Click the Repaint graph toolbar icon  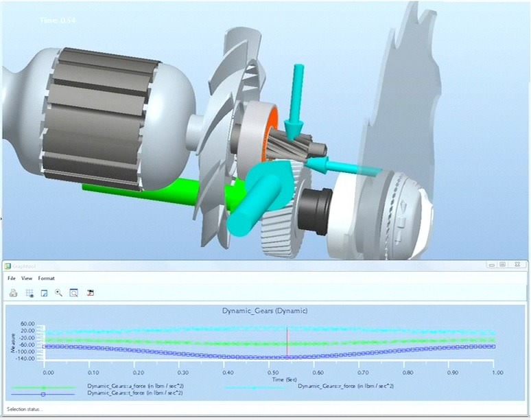click(44, 292)
